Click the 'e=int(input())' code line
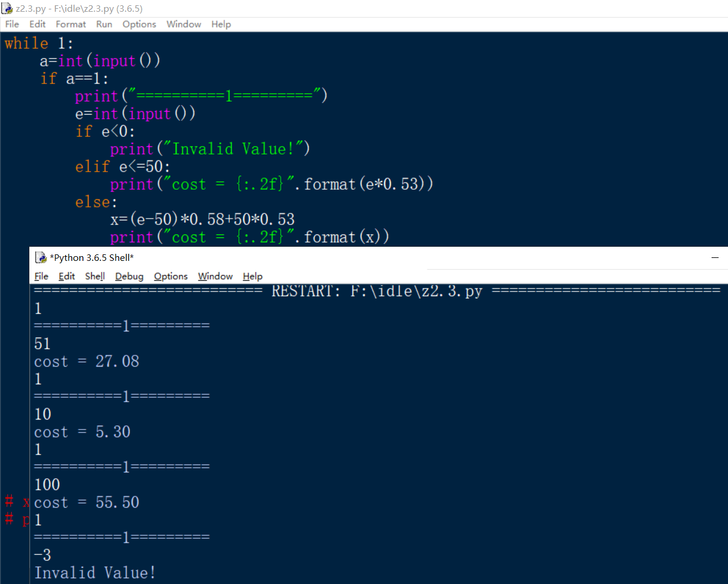The width and height of the screenshot is (728, 584). click(x=135, y=114)
